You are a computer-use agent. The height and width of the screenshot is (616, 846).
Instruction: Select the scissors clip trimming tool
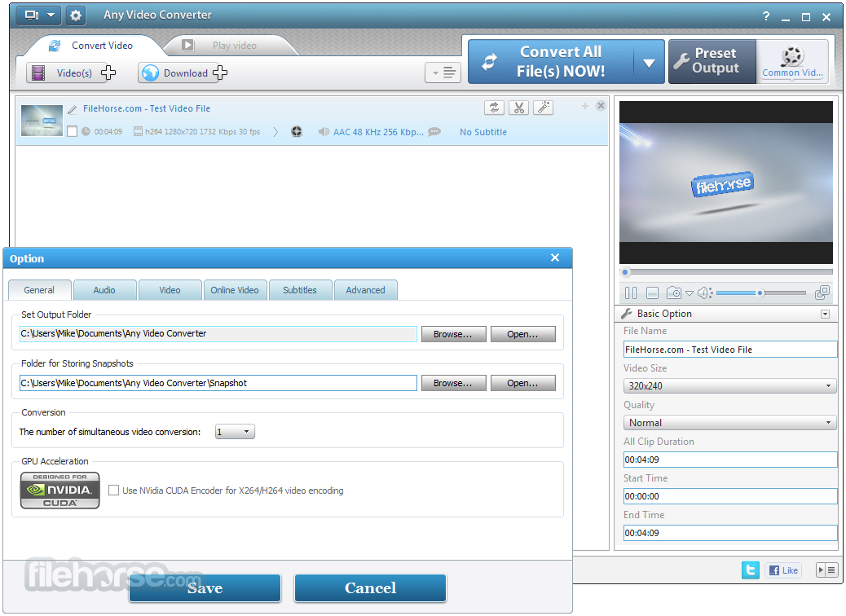[518, 107]
